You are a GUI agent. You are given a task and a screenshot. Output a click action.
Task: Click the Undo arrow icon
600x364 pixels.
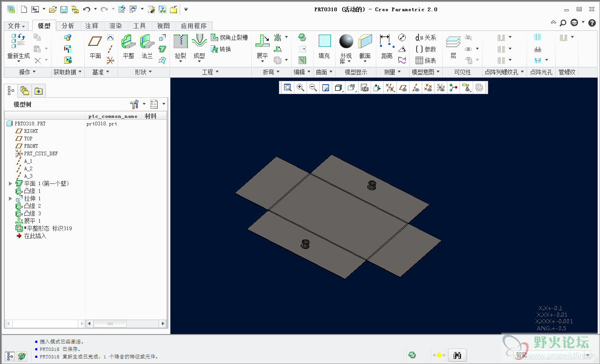pyautogui.click(x=87, y=9)
